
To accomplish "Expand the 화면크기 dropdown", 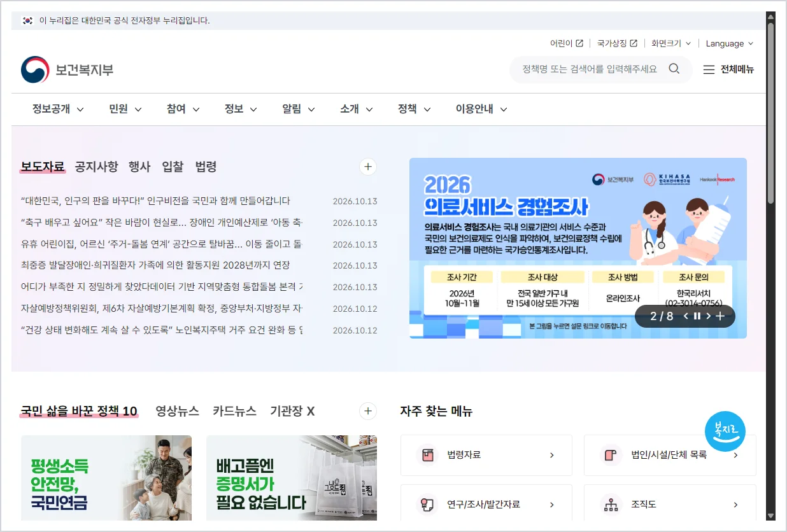I will coord(671,43).
